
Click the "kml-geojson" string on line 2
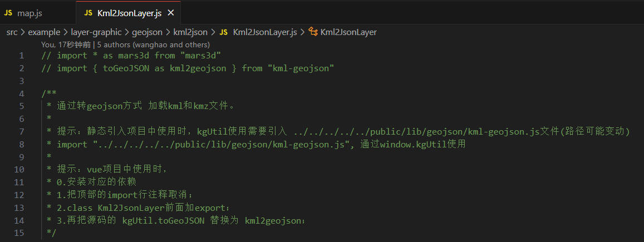300,68
